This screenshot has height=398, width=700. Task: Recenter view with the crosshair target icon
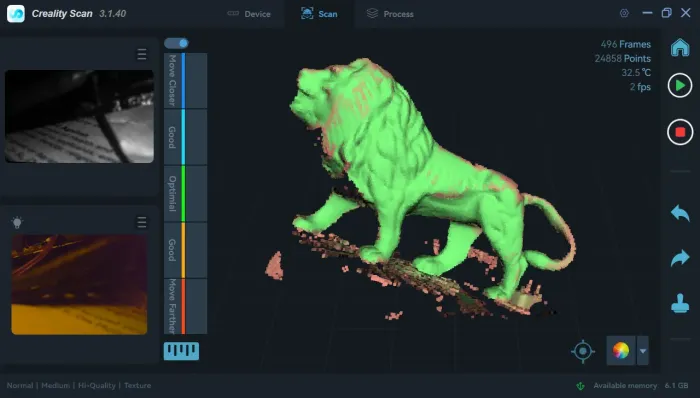583,351
